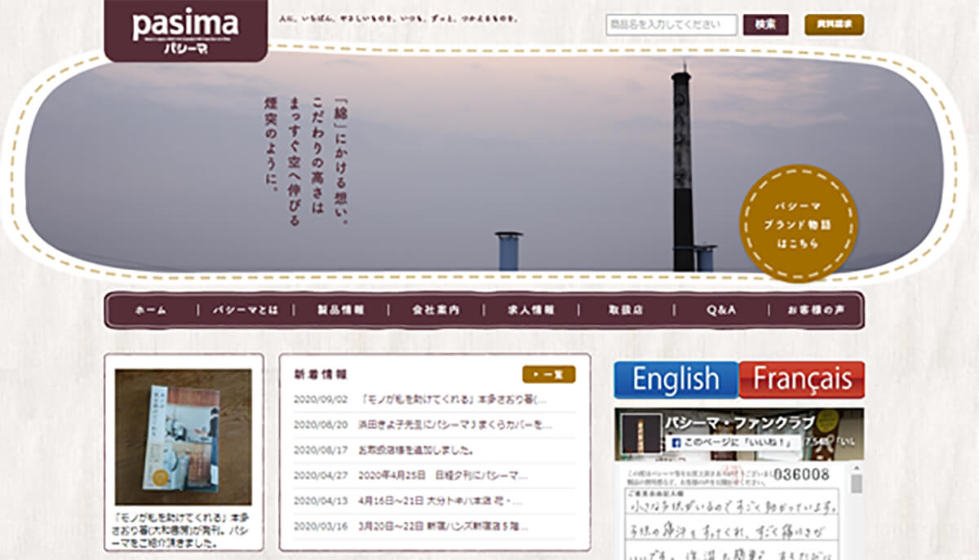Click the book photo thumbnail
Viewport: 979px width, 560px height.
click(183, 437)
